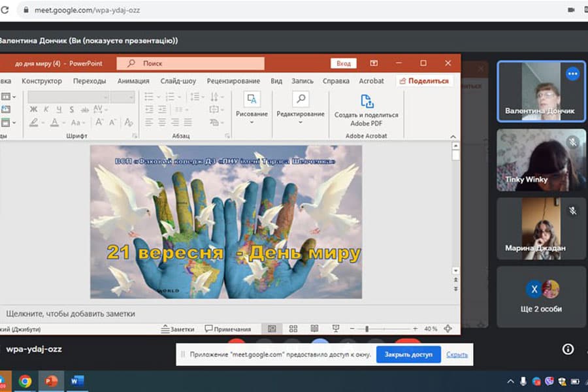Click the Редактирование search icon
This screenshot has height=392, width=588.
tap(301, 99)
